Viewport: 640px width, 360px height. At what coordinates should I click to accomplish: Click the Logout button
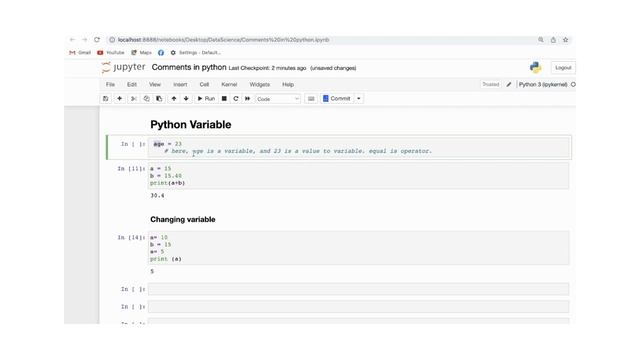pyautogui.click(x=563, y=68)
